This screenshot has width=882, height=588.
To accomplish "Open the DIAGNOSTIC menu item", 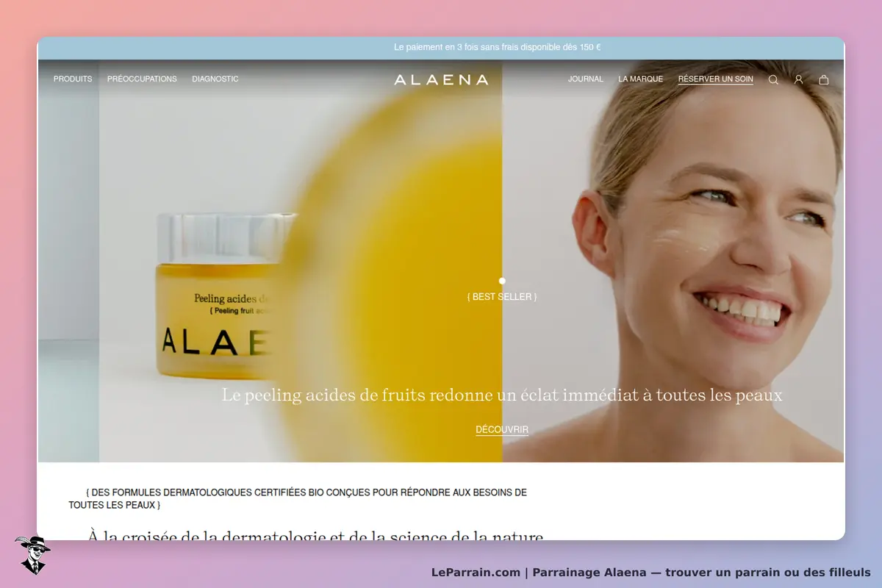I will 215,79.
